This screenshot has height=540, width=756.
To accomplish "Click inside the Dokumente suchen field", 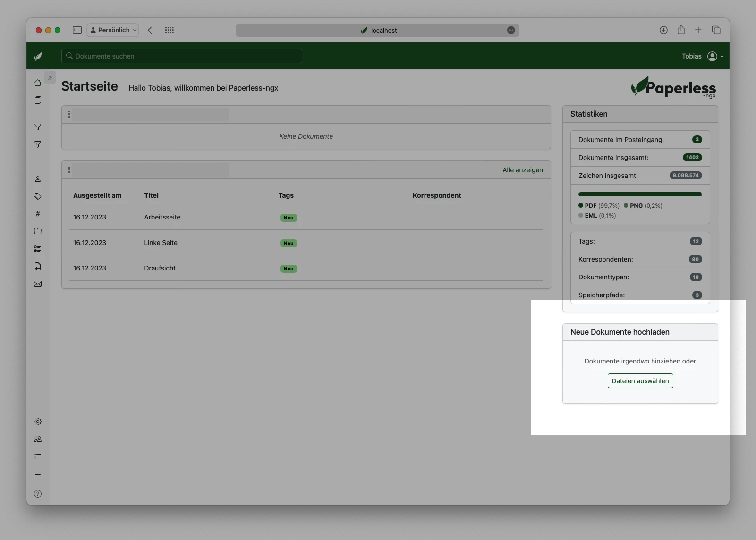I will (181, 56).
